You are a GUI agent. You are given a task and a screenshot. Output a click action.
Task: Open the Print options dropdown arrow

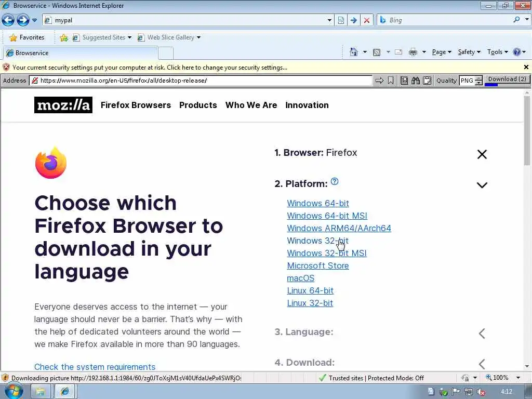[424, 52]
